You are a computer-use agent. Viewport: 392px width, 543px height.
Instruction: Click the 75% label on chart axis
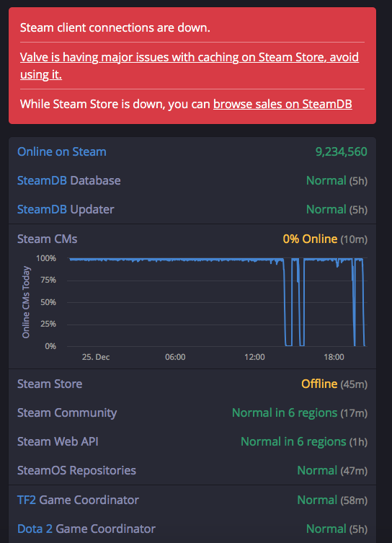(x=48, y=280)
